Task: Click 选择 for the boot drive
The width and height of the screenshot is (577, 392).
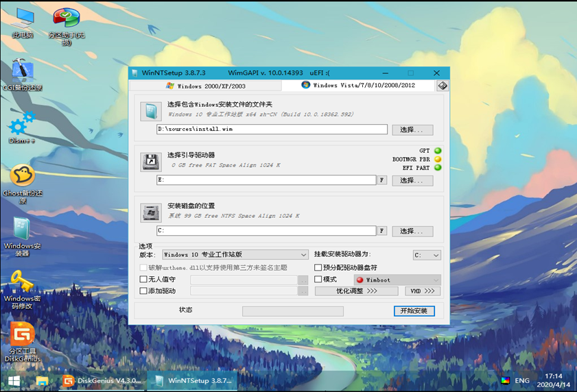Action: (x=412, y=180)
